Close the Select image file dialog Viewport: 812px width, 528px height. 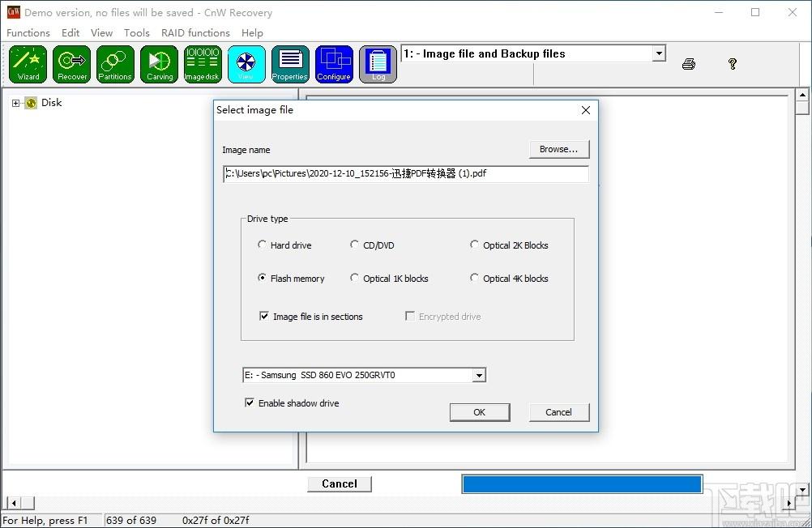(586, 110)
